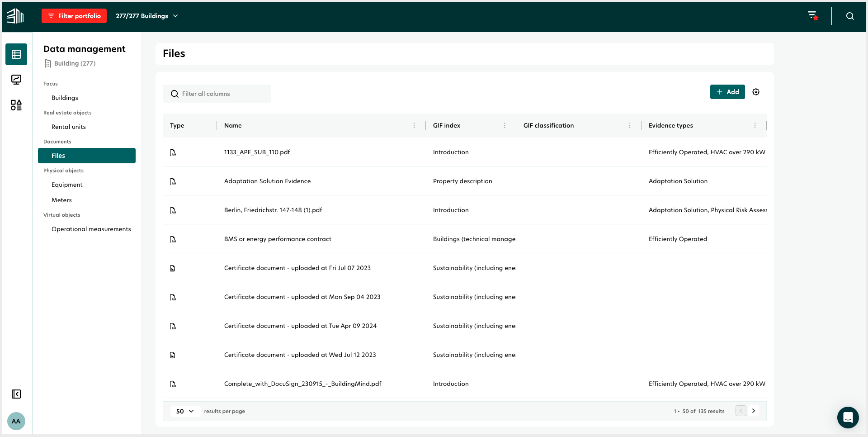Sort by the Type column header
The width and height of the screenshot is (868, 437).
coord(177,125)
